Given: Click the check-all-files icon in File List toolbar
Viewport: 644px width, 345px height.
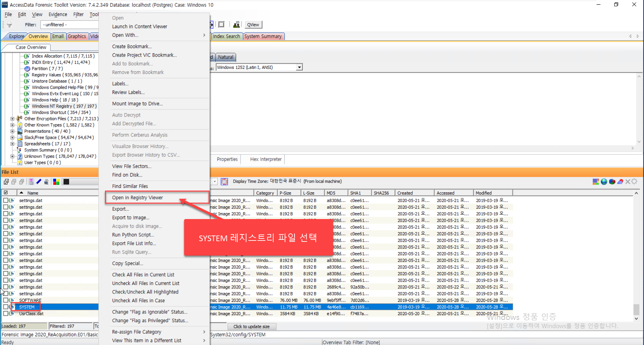Looking at the screenshot, I should [6, 182].
